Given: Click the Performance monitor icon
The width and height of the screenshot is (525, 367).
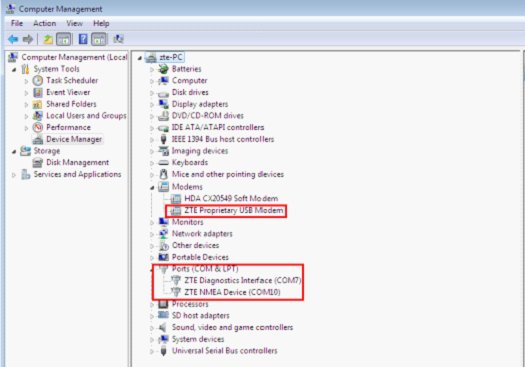Looking at the screenshot, I should point(38,127).
